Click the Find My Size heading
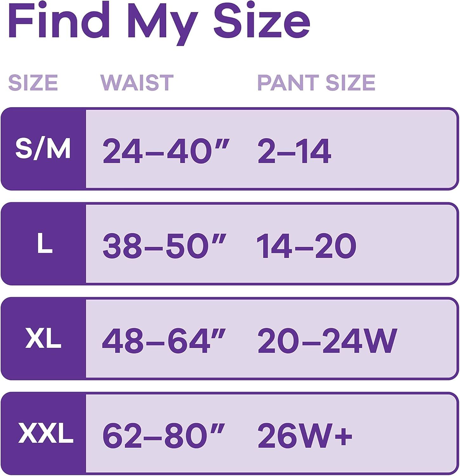The width and height of the screenshot is (460, 476). (159, 23)
